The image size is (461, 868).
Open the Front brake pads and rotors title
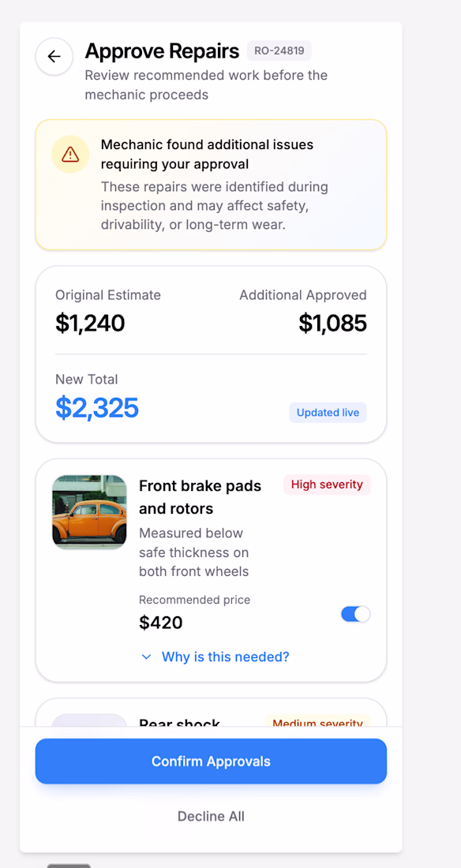(x=200, y=497)
